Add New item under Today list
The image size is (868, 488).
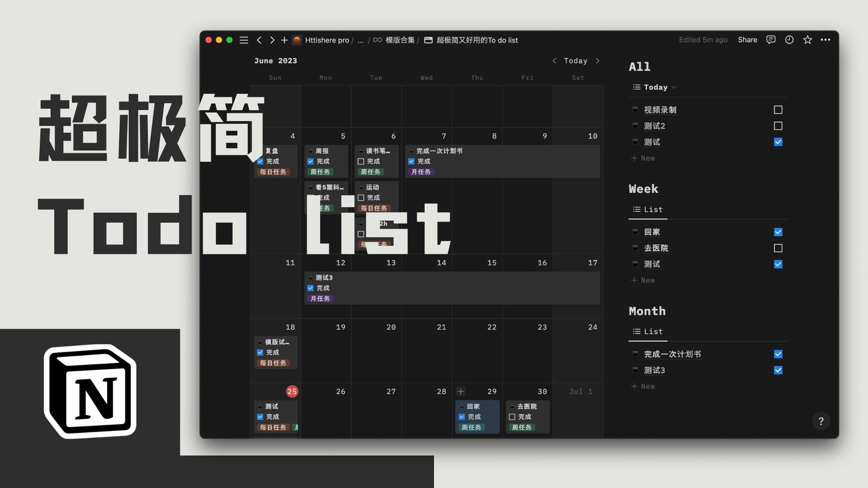643,158
